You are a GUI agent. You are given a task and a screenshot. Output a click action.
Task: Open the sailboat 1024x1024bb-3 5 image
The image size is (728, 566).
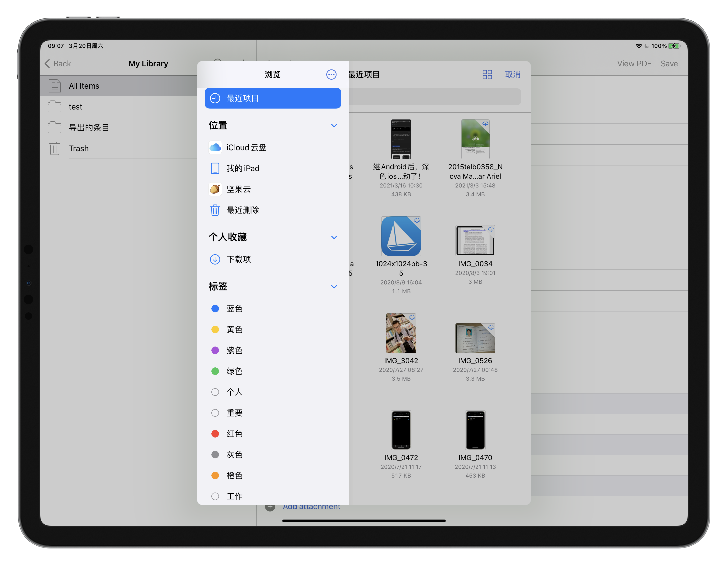click(401, 236)
